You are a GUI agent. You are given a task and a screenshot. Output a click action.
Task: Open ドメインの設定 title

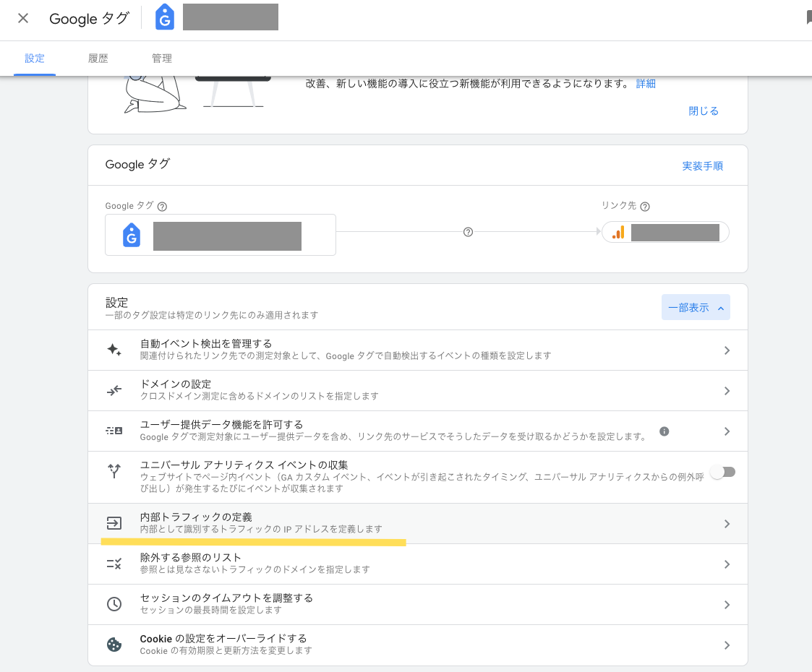[x=176, y=384]
